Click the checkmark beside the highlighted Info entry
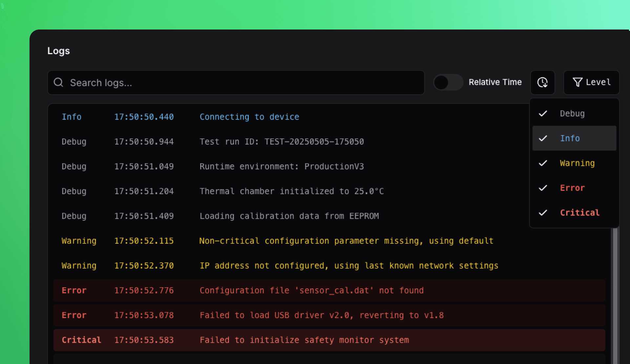 click(x=543, y=138)
